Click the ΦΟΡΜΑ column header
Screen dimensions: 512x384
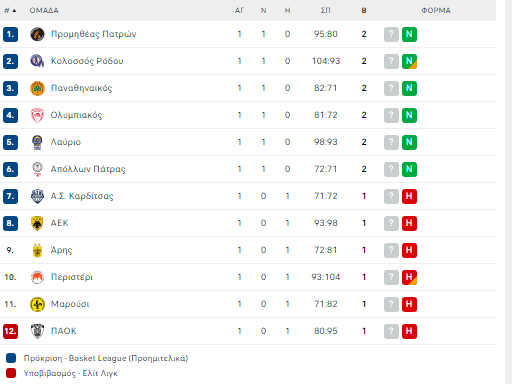click(436, 11)
